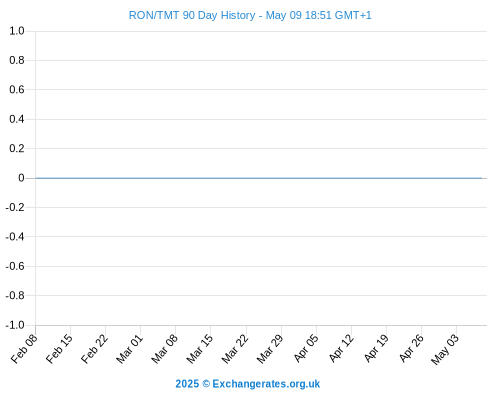Select the Mar 15 date label

(x=200, y=349)
